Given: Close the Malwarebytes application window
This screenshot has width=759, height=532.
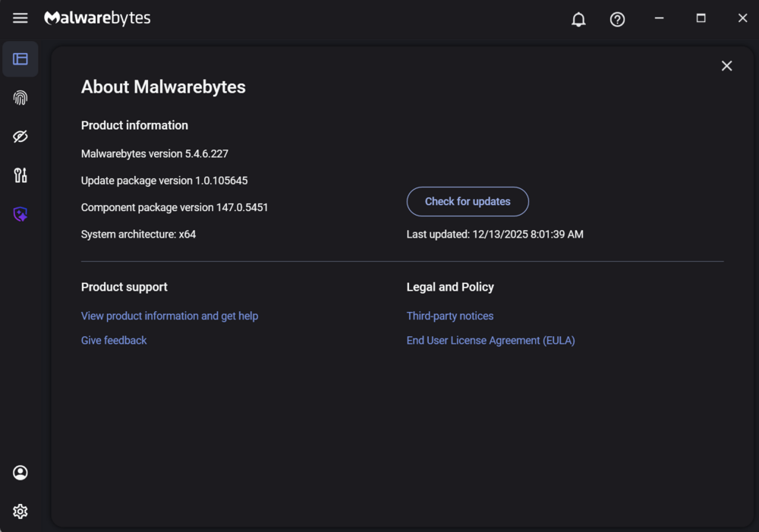Looking at the screenshot, I should pyautogui.click(x=742, y=18).
